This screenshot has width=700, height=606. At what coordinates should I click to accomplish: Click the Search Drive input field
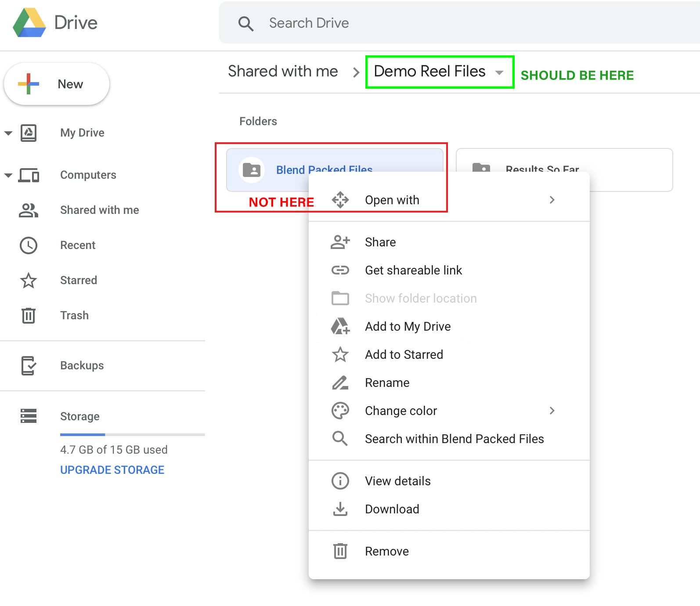[x=459, y=22]
